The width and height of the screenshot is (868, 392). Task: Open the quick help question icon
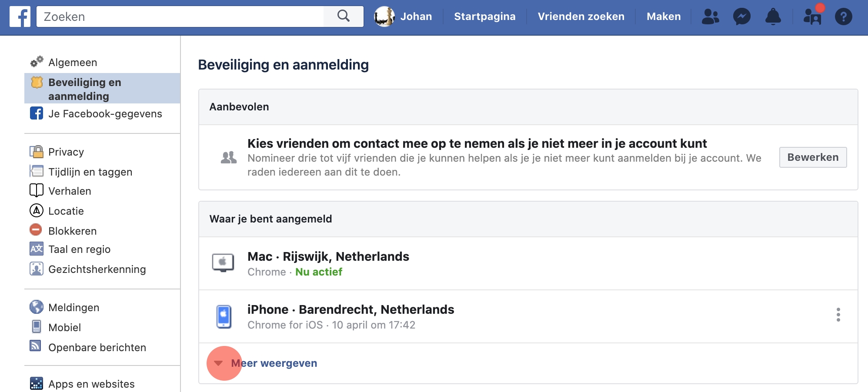click(843, 17)
